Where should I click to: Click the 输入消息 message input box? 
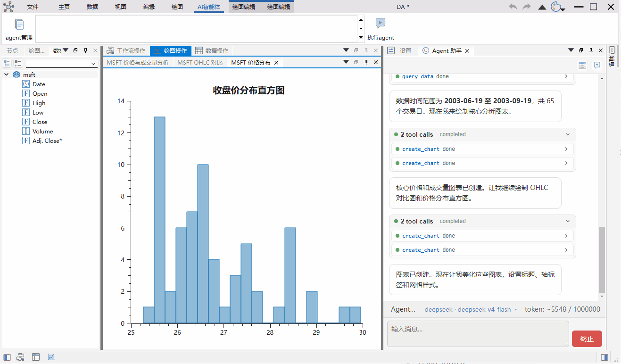pos(478,334)
